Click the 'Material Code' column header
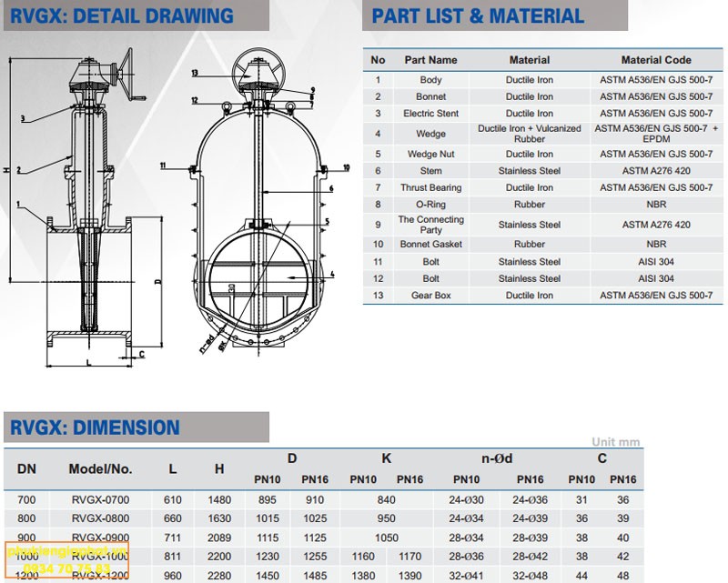The height and width of the screenshot is (583, 728). (x=656, y=60)
